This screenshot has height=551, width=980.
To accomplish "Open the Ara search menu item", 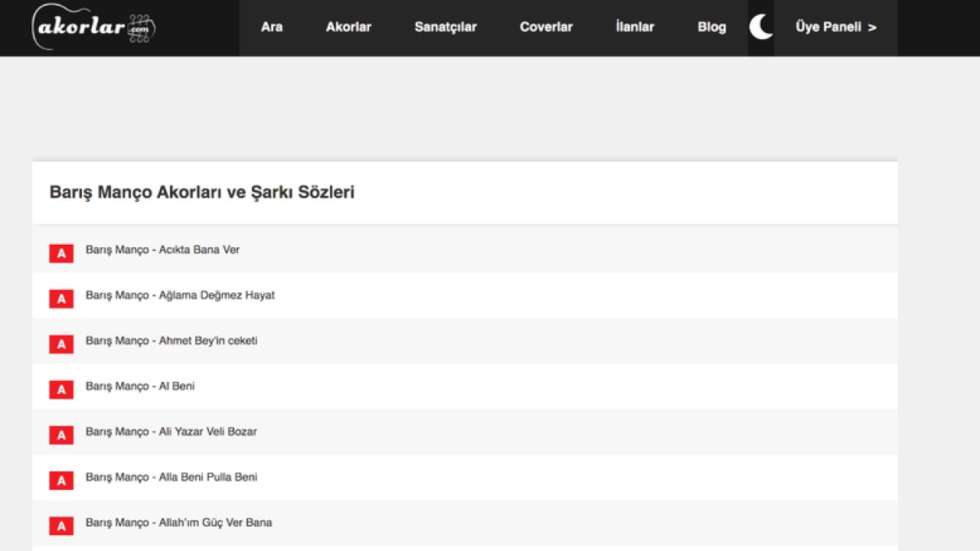I will [272, 28].
